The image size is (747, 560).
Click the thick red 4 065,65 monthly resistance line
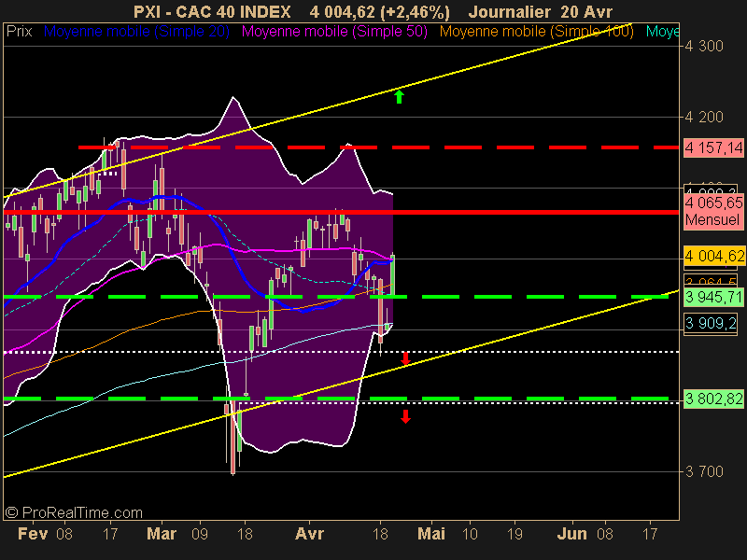(341, 212)
